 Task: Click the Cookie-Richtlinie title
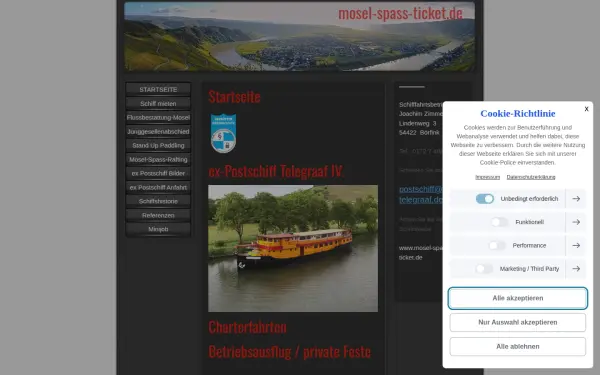point(518,113)
